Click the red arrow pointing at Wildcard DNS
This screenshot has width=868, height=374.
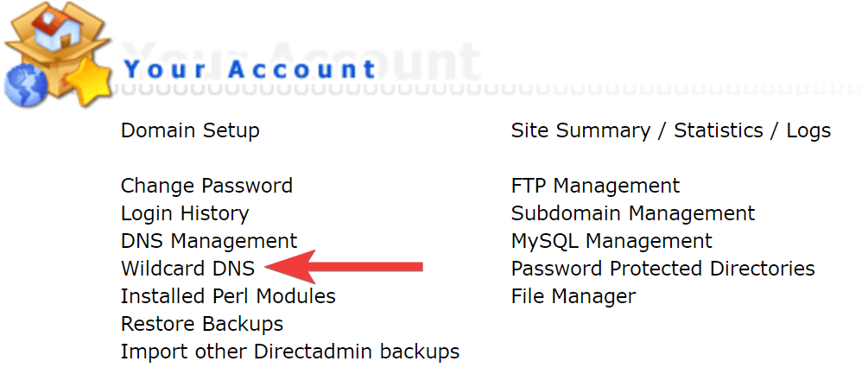(344, 267)
